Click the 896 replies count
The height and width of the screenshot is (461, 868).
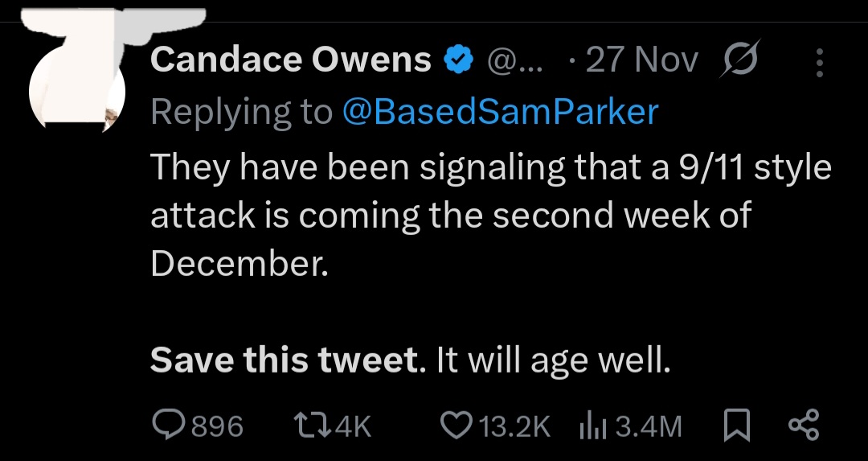click(217, 426)
